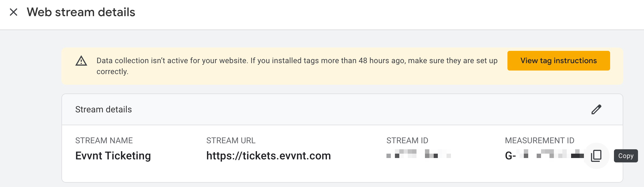644x187 pixels.
Task: Click the warning triangle icon
Action: 81,61
